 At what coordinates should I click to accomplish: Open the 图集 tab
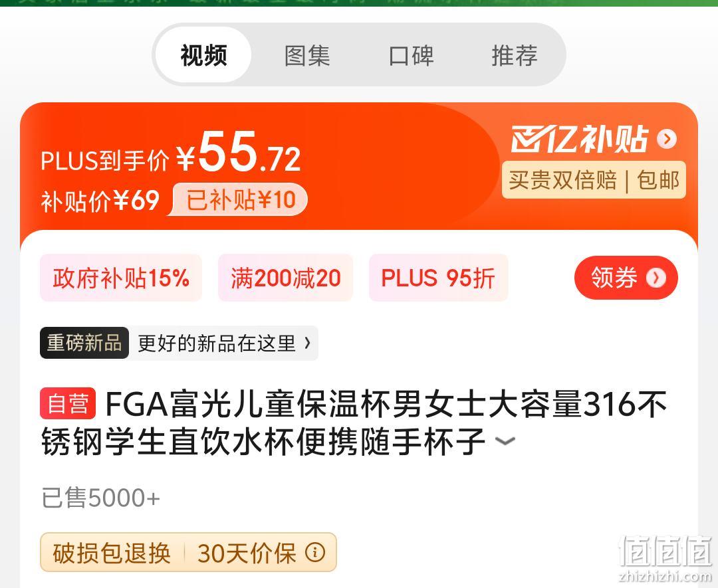[306, 55]
